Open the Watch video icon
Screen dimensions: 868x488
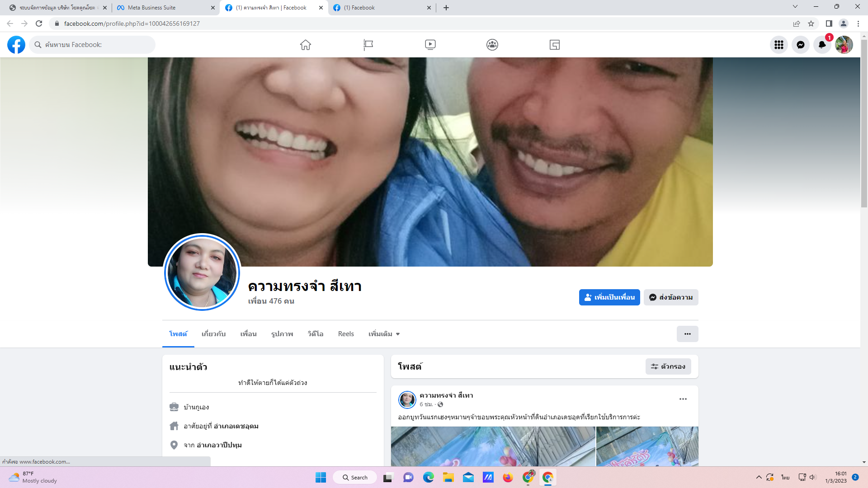(430, 45)
